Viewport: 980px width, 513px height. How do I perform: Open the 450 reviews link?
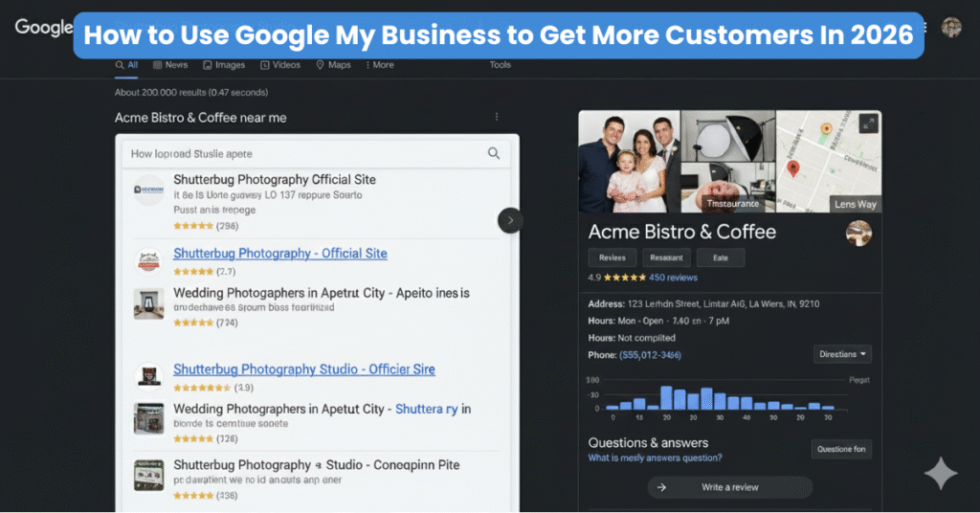point(673,278)
